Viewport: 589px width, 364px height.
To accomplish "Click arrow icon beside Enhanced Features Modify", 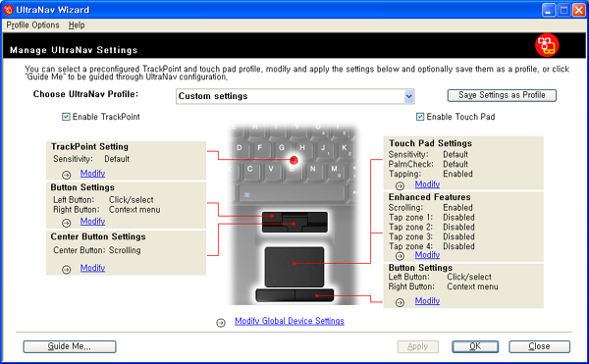I will tap(401, 256).
